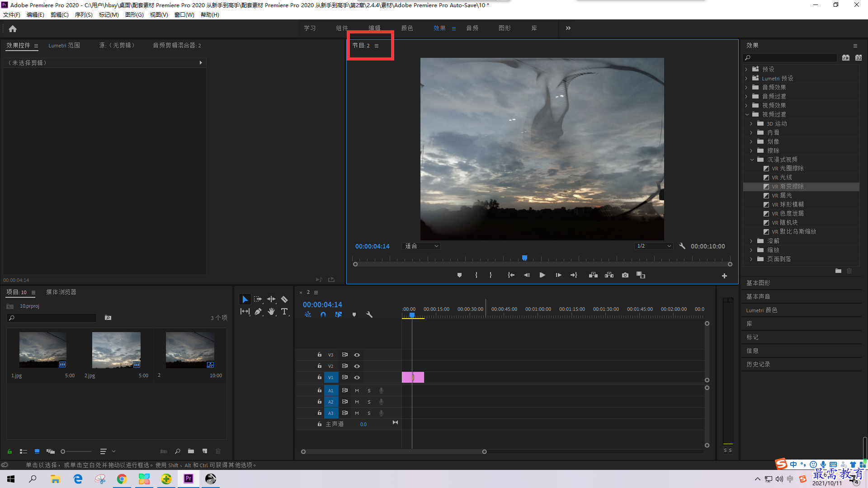This screenshot has height=488, width=868.
Task: Open the Button Editor plus icon
Action: (724, 276)
